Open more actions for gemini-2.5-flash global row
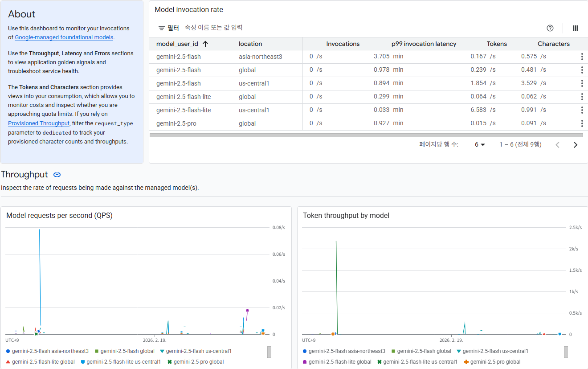The height and width of the screenshot is (369, 588). tap(582, 70)
